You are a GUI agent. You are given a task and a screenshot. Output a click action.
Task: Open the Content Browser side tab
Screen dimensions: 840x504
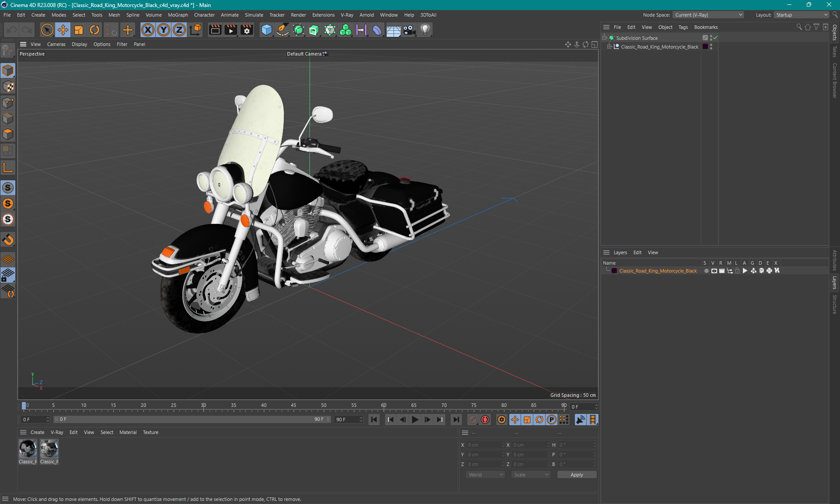click(x=835, y=80)
